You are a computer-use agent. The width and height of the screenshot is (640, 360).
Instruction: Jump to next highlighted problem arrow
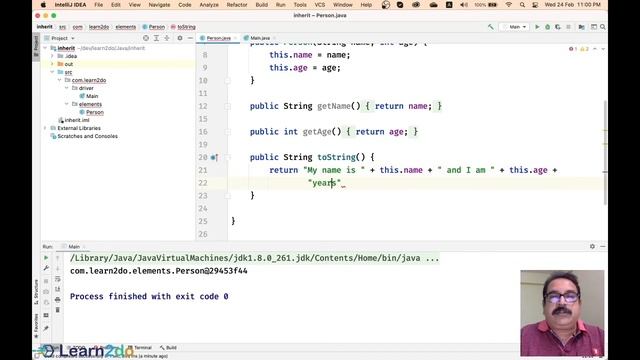[603, 49]
